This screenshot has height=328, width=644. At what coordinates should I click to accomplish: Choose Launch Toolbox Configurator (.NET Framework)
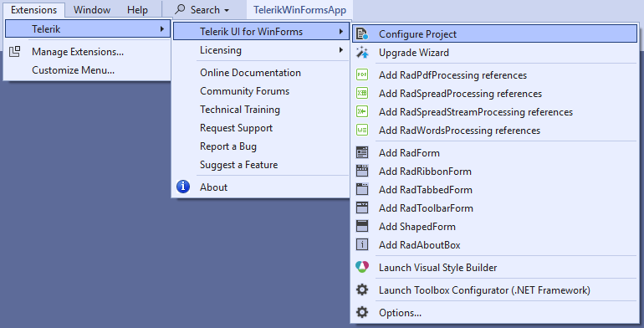pyautogui.click(x=495, y=290)
